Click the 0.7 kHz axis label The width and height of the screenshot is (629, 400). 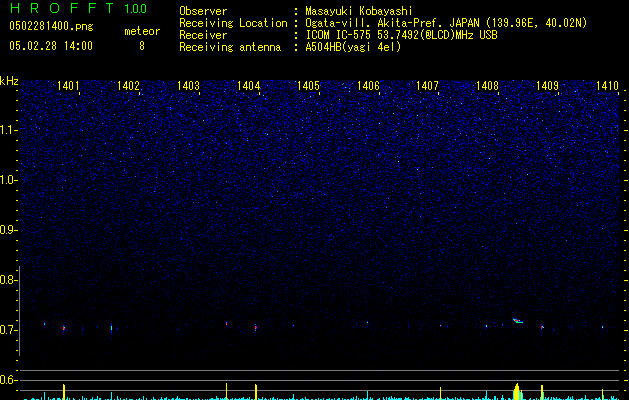8,330
